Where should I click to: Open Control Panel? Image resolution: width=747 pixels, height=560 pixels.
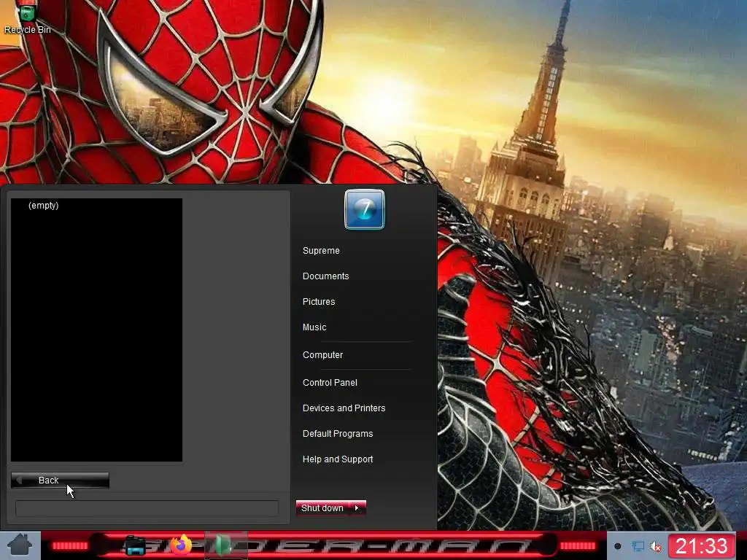pyautogui.click(x=330, y=383)
